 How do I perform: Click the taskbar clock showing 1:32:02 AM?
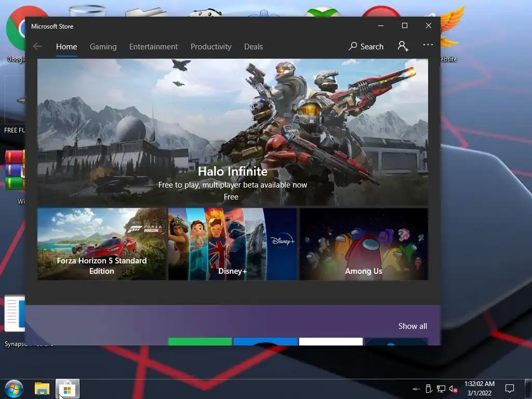[x=480, y=384]
